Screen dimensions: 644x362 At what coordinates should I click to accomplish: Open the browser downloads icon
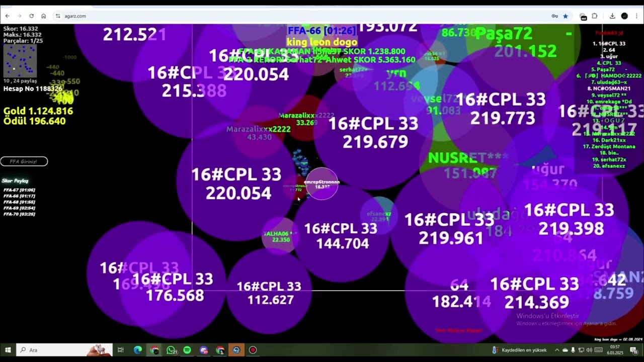[x=612, y=16]
